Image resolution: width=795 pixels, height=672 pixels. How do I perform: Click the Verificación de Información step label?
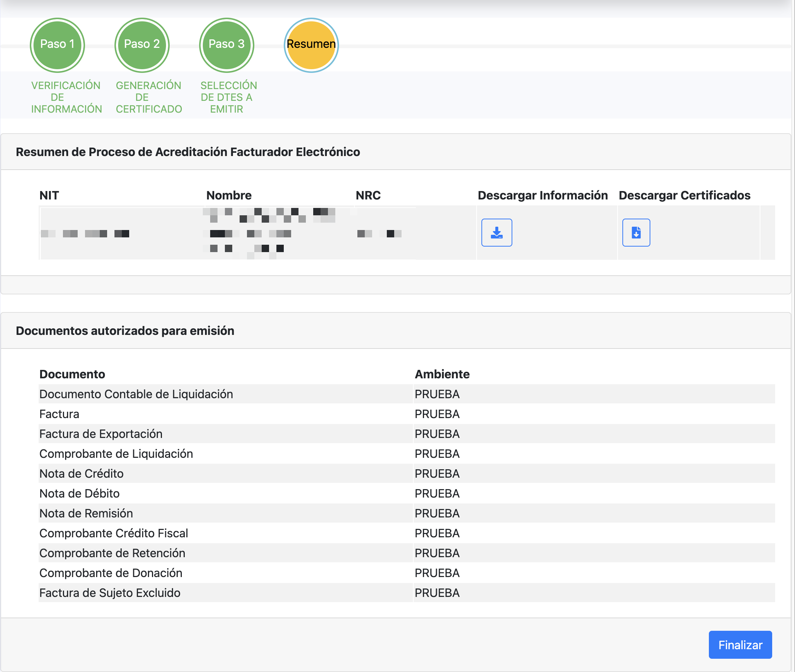point(66,97)
